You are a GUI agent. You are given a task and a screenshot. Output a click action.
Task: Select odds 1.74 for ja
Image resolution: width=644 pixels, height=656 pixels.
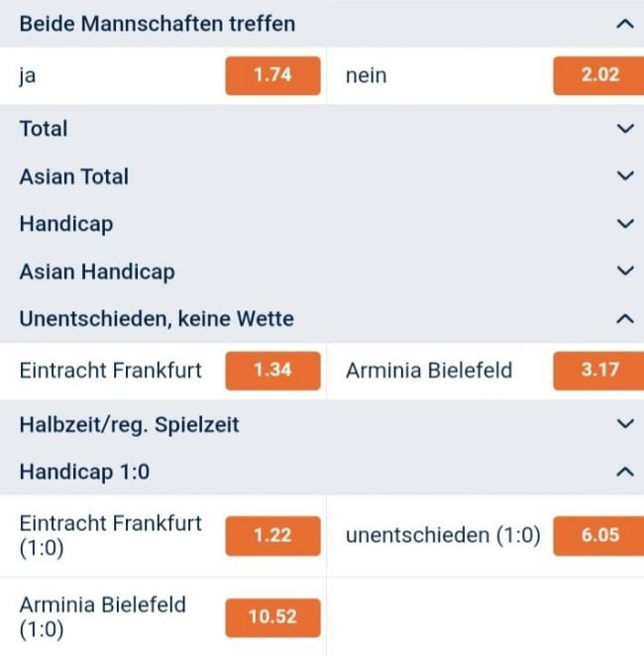(x=272, y=75)
